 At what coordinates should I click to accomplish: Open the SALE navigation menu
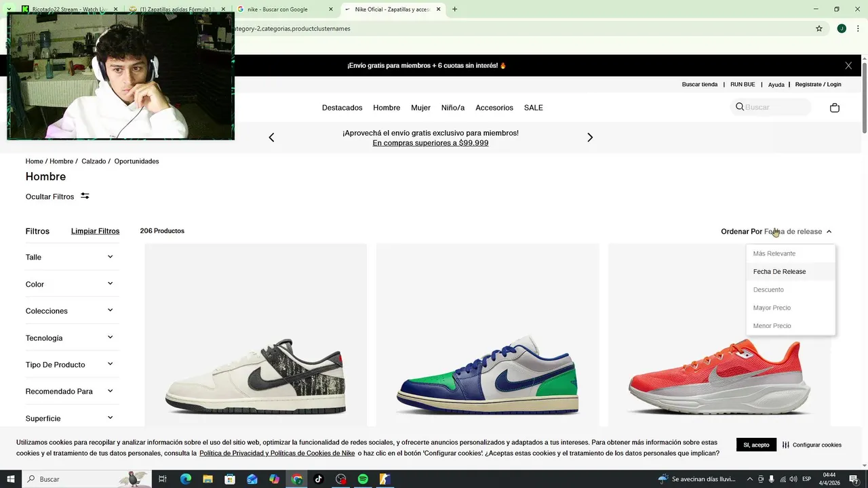click(534, 108)
